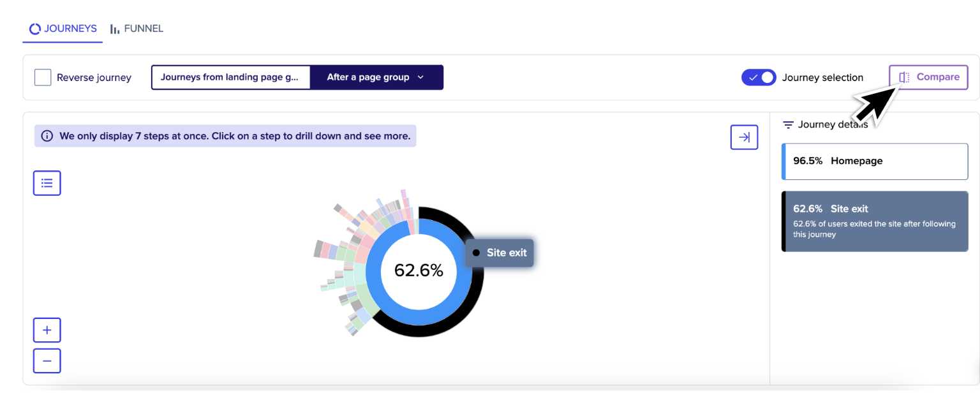Open Journeys from landing page selector
980x393 pixels.
point(230,77)
